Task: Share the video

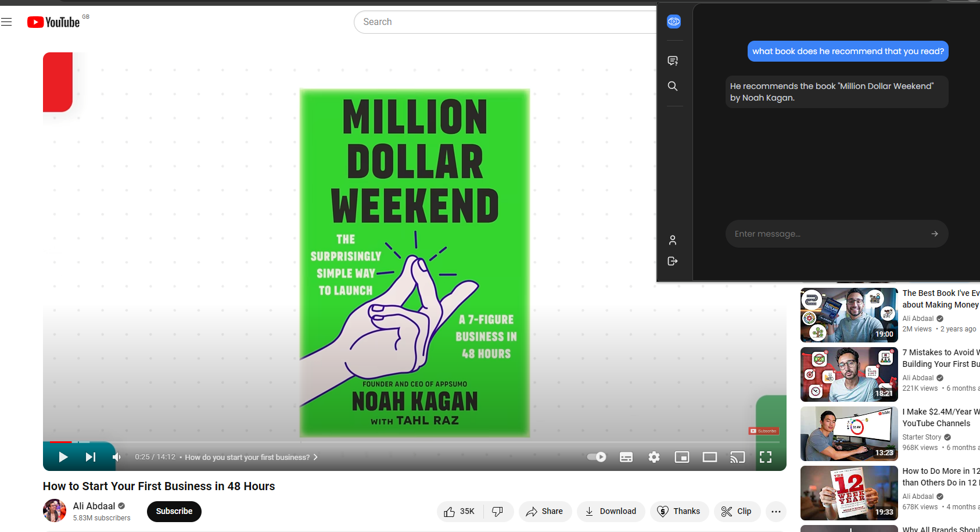Action: coord(545,511)
